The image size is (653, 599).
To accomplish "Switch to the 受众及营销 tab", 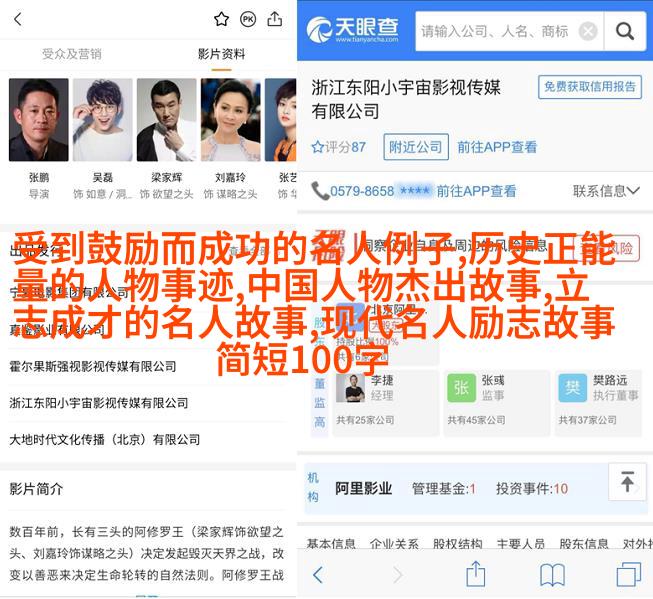I will pyautogui.click(x=72, y=54).
